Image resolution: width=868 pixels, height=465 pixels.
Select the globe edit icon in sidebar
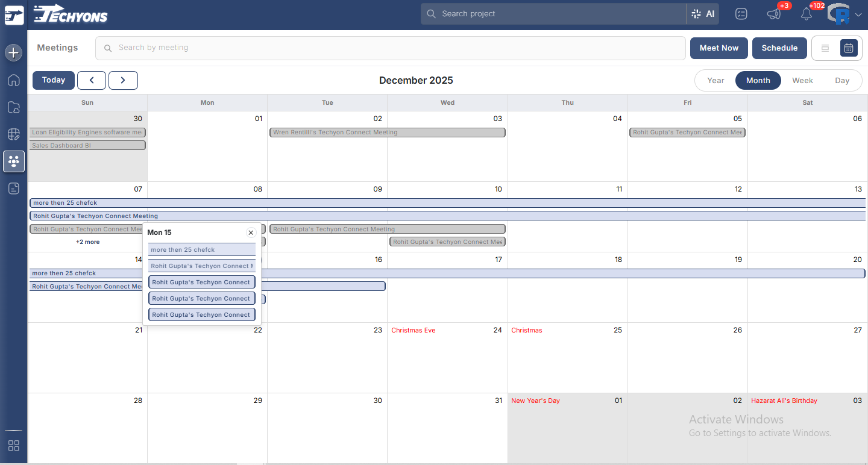tap(13, 134)
